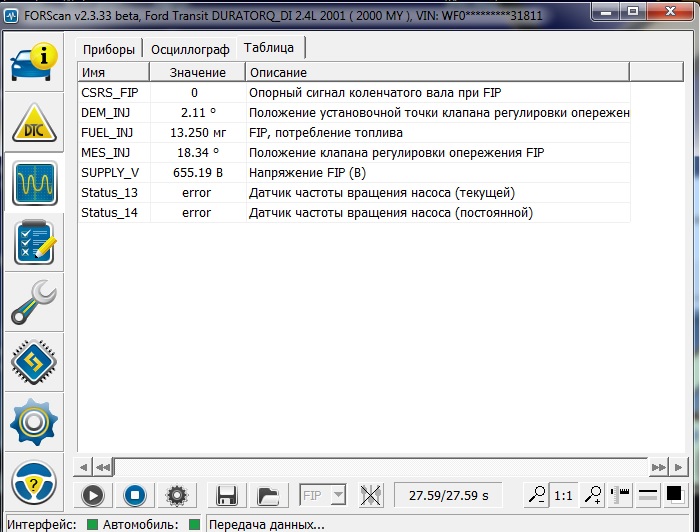Toggle the ruler scale icon
Image resolution: width=700 pixels, height=532 pixels.
(621, 495)
